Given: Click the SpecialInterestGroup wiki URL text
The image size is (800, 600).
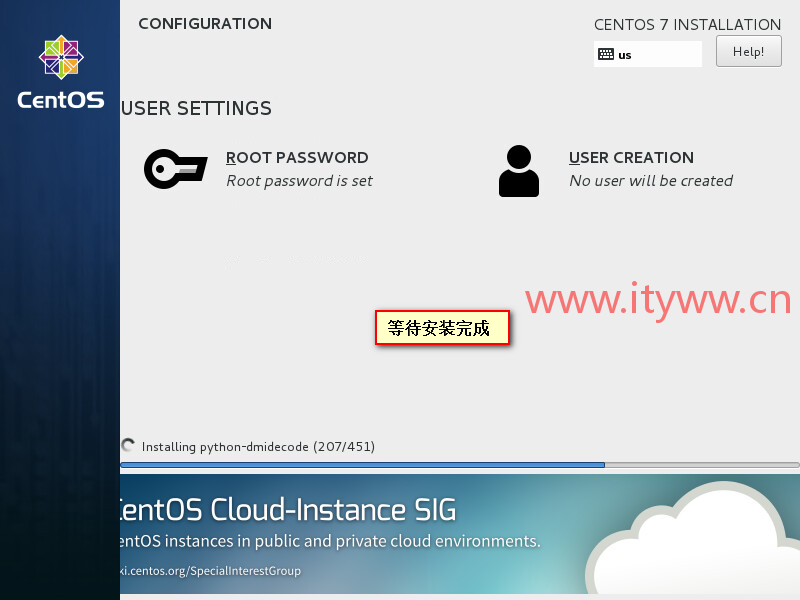Looking at the screenshot, I should point(210,570).
